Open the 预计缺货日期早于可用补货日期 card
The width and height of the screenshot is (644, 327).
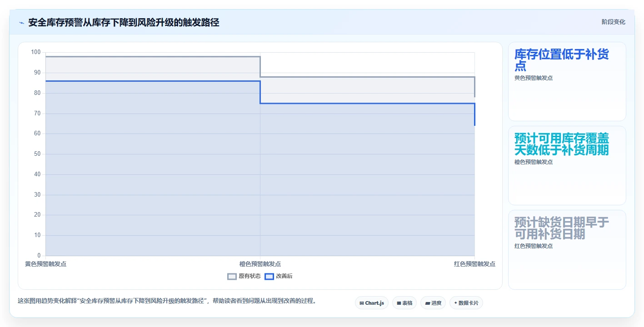pos(567,250)
